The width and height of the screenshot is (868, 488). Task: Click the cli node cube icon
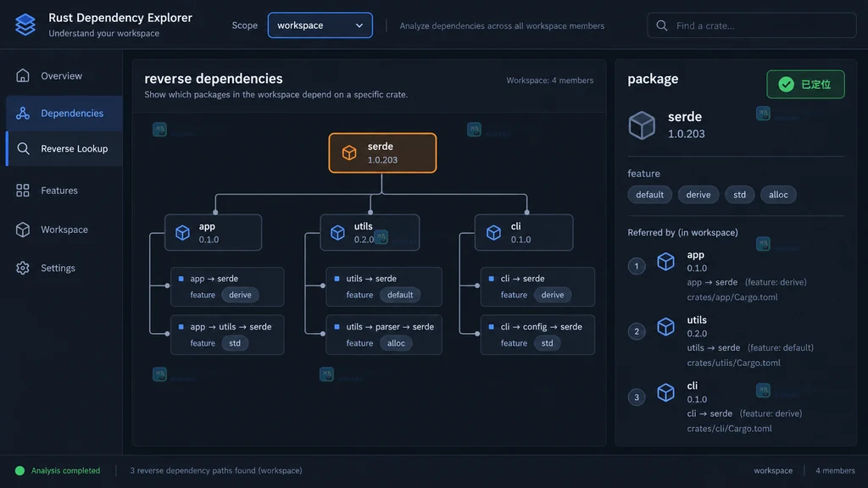pyautogui.click(x=494, y=232)
